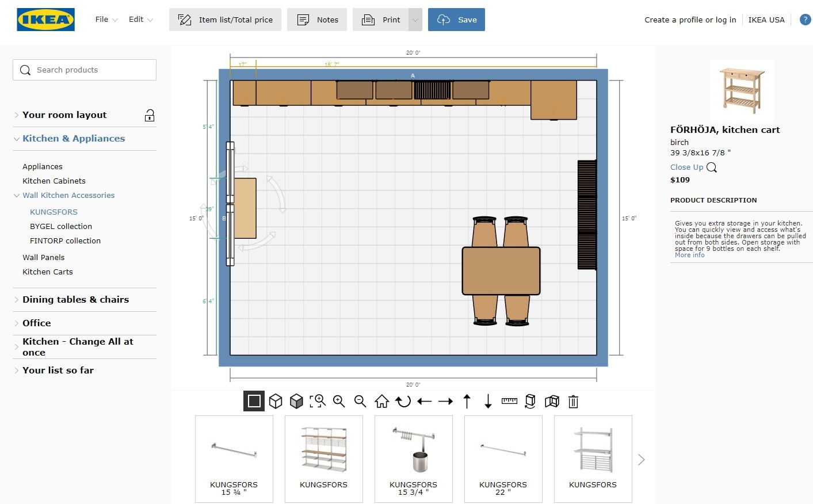Screen dimensions: 813x504
Task: Click the IKEA USA link
Action: click(x=766, y=20)
